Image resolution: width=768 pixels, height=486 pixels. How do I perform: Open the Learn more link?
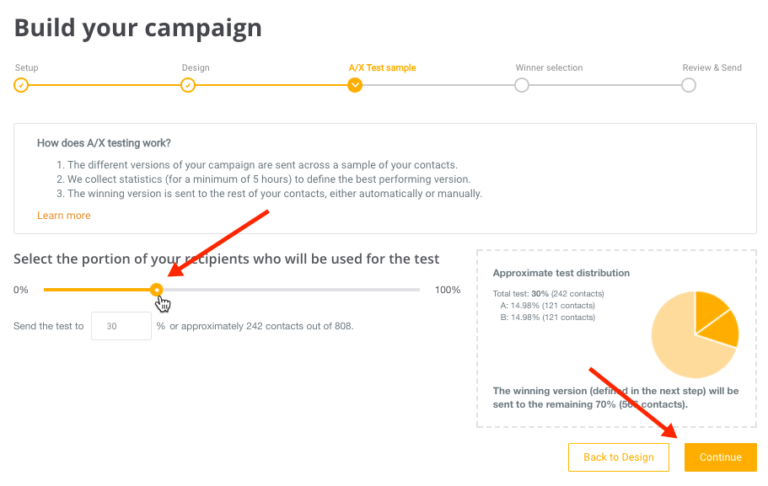[64, 216]
